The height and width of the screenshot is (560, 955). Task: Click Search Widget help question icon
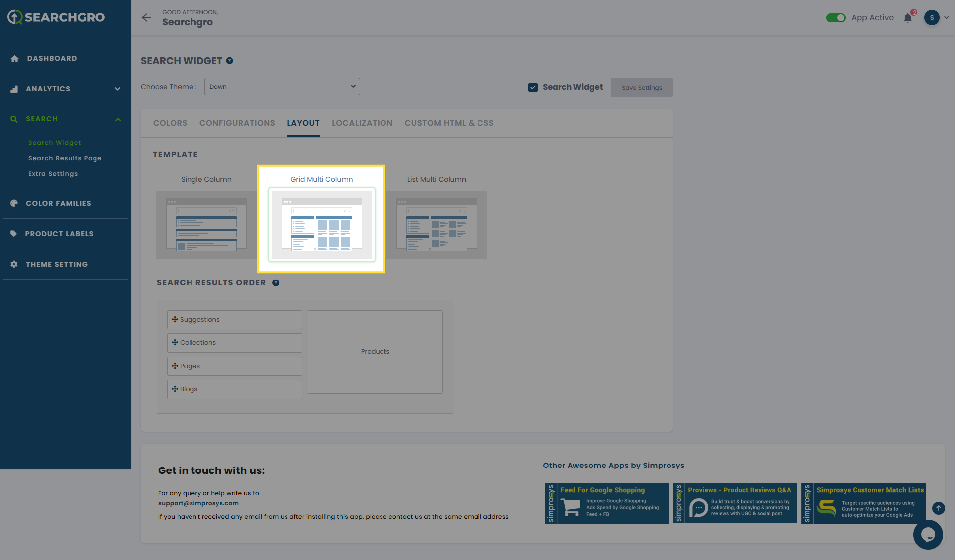230,61
